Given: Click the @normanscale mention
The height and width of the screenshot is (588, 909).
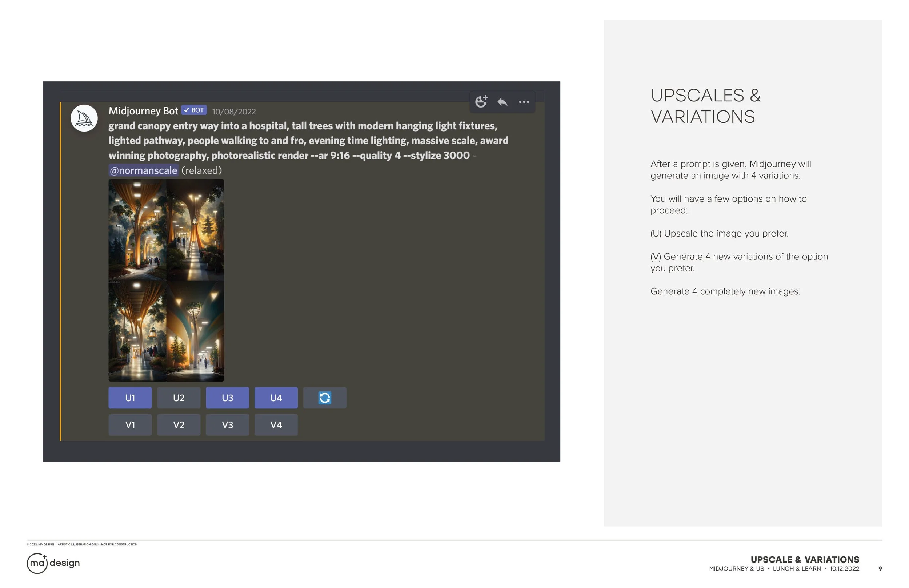Looking at the screenshot, I should click(143, 170).
